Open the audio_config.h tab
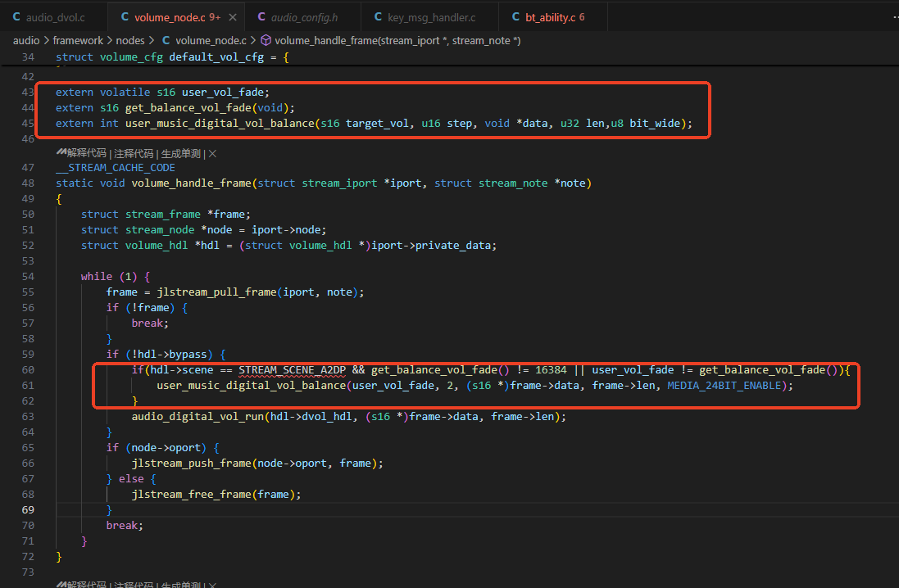Screen dimensions: 899x588 click(x=304, y=17)
